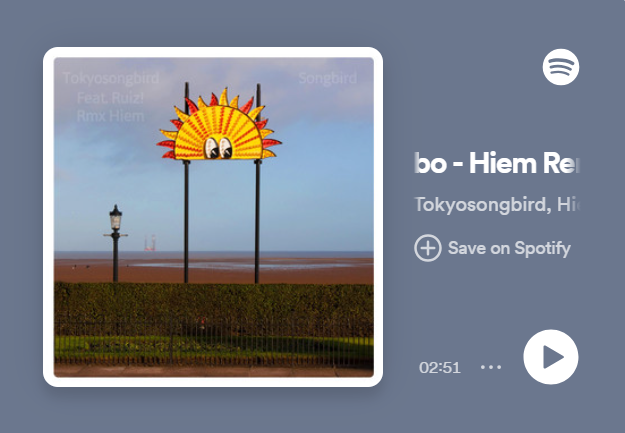Screen dimensions: 625x433
Task: Click the 02:51 track duration
Action: coord(440,367)
